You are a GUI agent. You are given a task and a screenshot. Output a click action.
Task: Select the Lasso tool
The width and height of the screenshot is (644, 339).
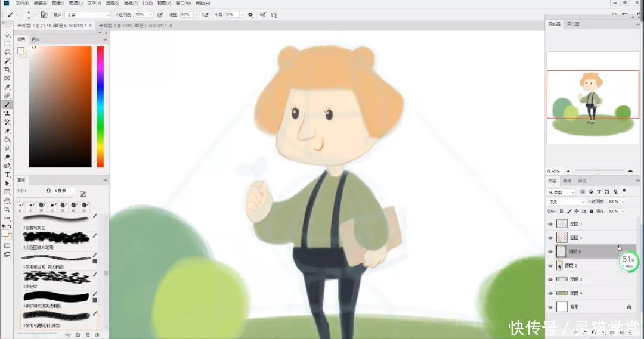click(x=7, y=52)
